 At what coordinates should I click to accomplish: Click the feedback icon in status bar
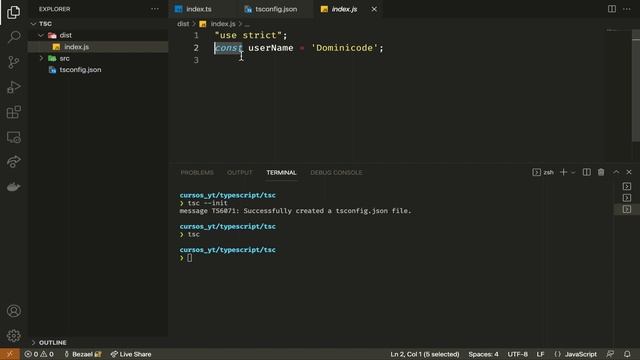tap(610, 354)
